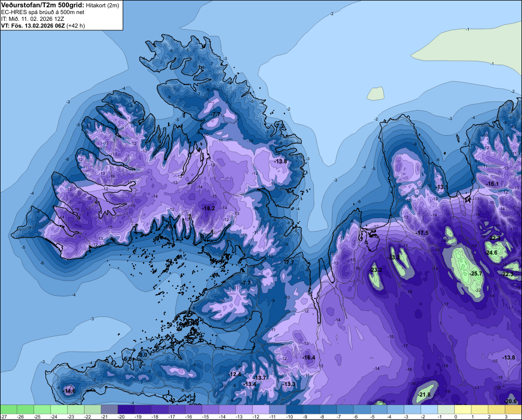
Task: Select the -21 label on the legend scale
Action: coord(104,417)
